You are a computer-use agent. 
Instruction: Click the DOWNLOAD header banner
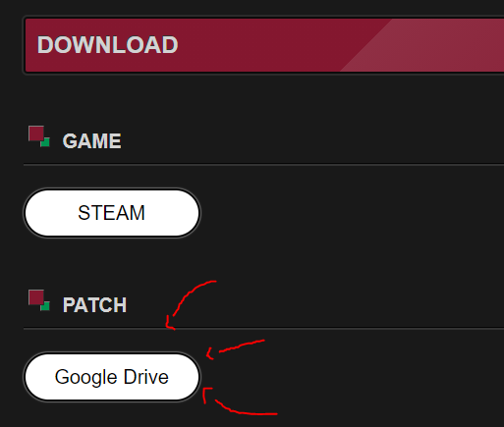pos(264,45)
